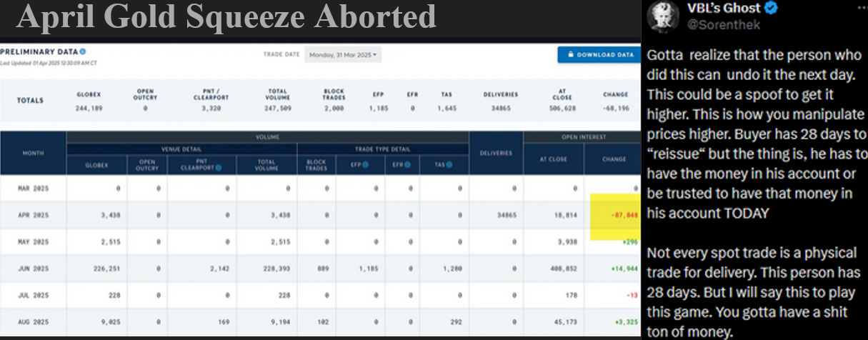
Task: Click the Download Data button
Action: (599, 54)
